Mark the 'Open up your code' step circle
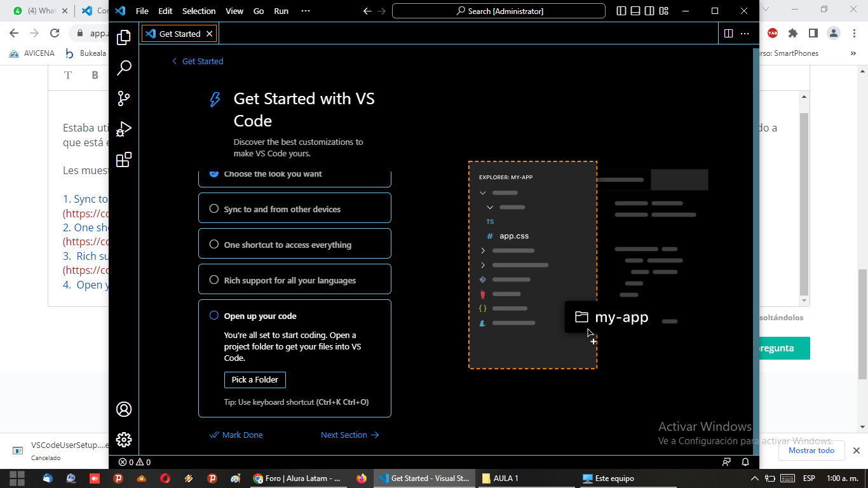Screen dimensions: 868x488 [x=214, y=316]
